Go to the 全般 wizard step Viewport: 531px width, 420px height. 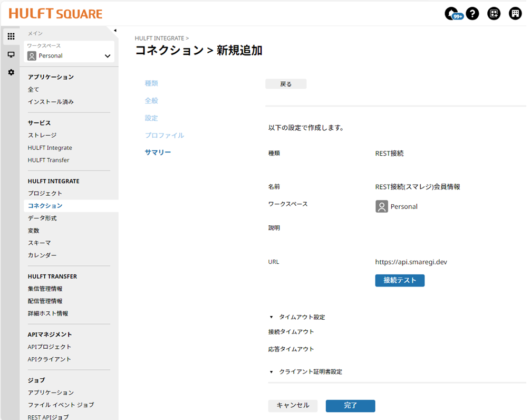[x=151, y=101]
